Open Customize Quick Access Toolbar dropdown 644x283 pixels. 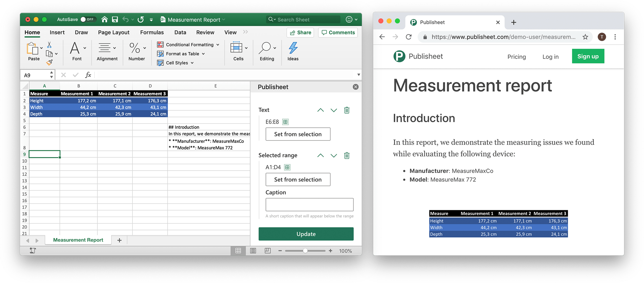[x=151, y=20]
